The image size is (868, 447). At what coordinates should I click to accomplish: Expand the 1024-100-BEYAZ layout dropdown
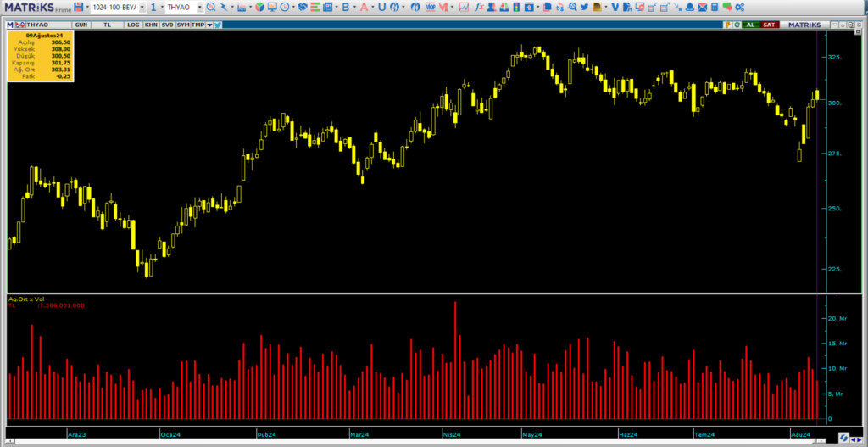[x=142, y=7]
